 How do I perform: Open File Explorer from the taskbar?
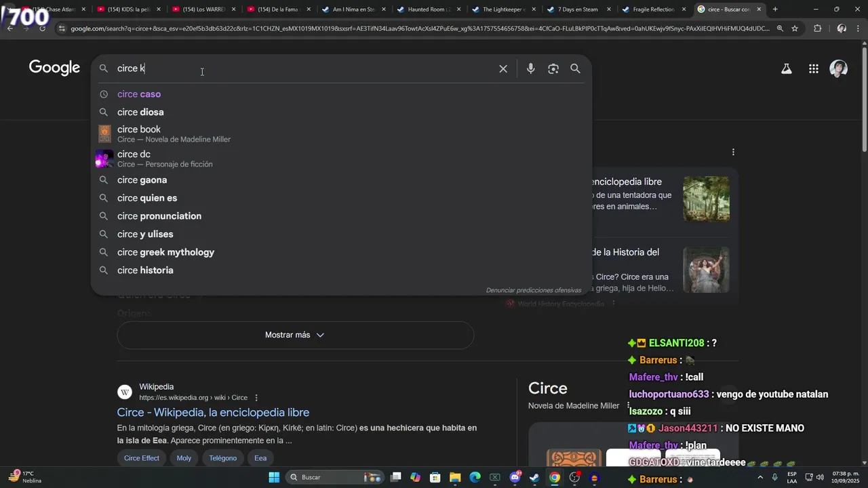[x=455, y=477]
